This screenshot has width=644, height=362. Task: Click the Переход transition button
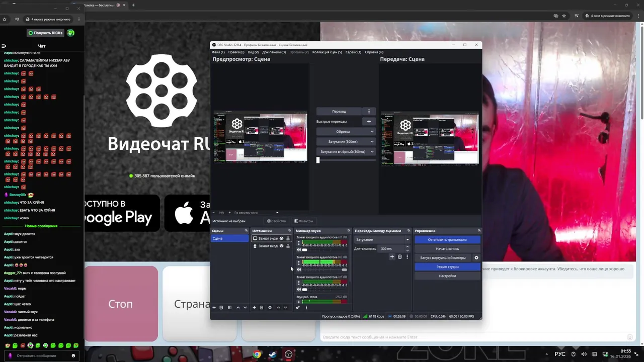click(x=339, y=111)
